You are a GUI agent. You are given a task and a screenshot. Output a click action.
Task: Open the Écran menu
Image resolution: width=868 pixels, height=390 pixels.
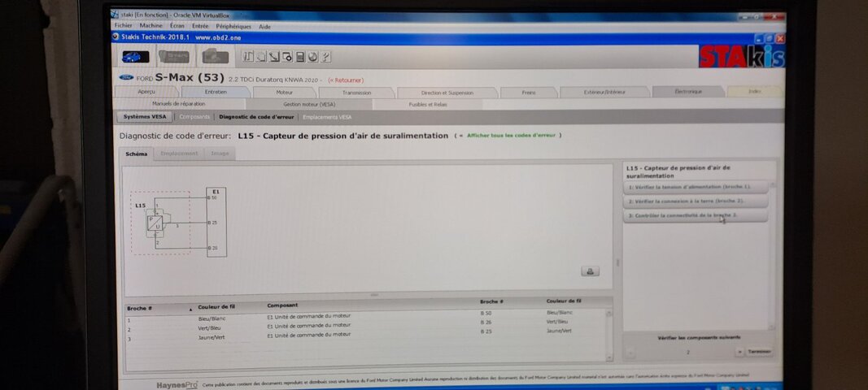[x=177, y=26]
